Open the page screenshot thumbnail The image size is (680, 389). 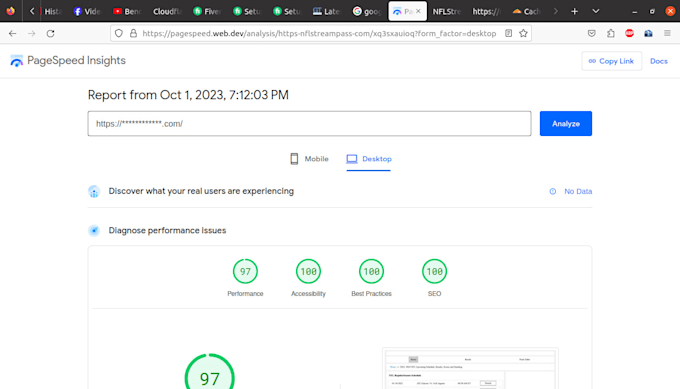[470, 368]
